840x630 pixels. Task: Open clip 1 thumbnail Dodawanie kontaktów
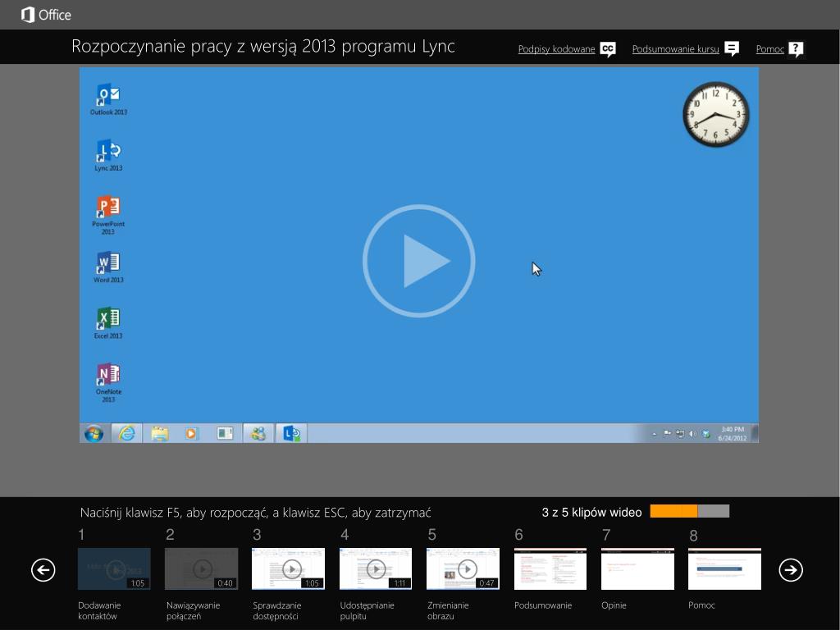coord(114,568)
